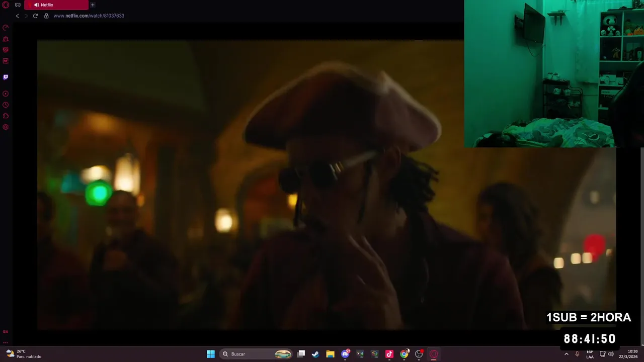This screenshot has height=362, width=644.
Task: Open History clock icon in sidebar
Action: [x=6, y=105]
